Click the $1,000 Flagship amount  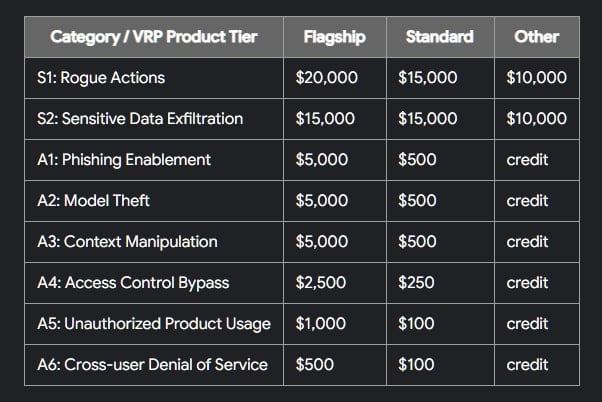pos(321,324)
